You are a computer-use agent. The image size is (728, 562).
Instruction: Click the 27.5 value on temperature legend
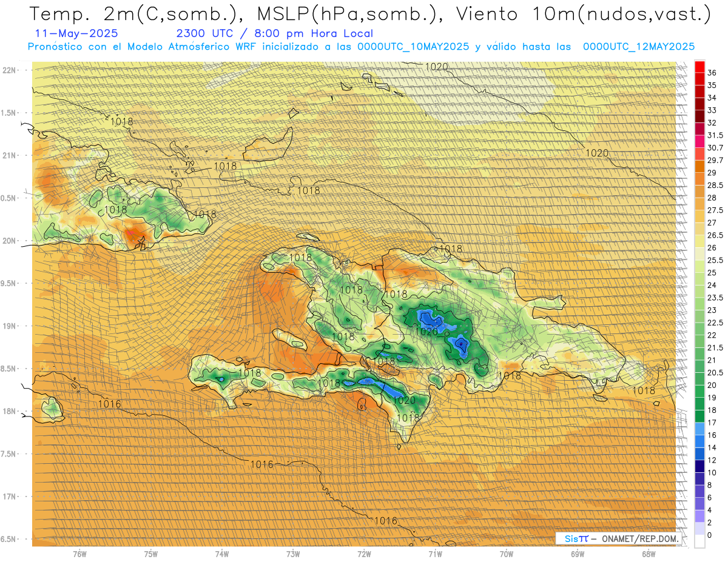pos(715,210)
